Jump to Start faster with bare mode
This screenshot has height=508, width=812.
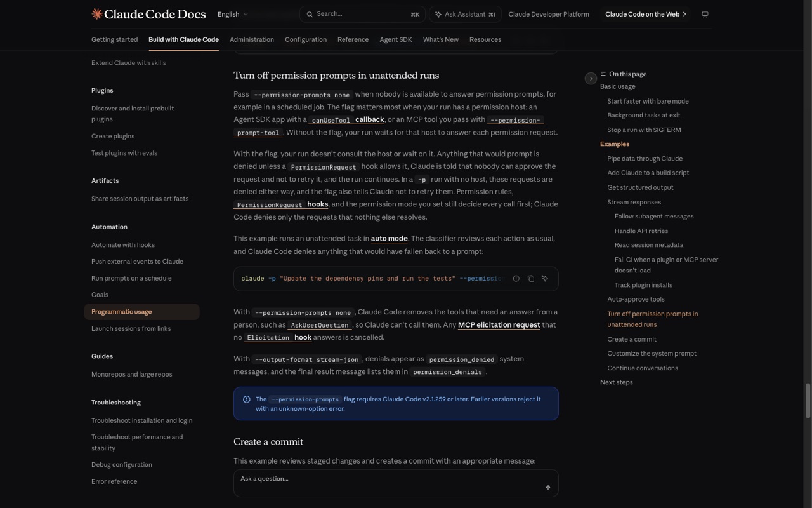click(x=648, y=101)
